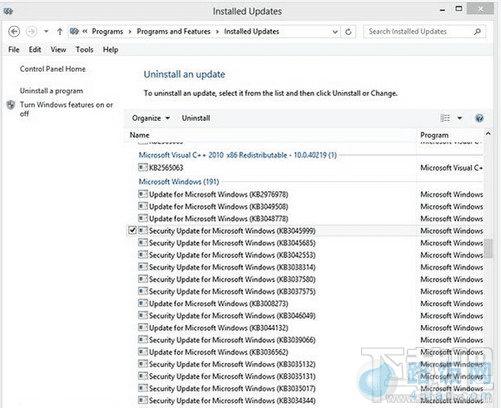This screenshot has width=501, height=408.
Task: Sort by the Name column header
Action: [x=139, y=135]
